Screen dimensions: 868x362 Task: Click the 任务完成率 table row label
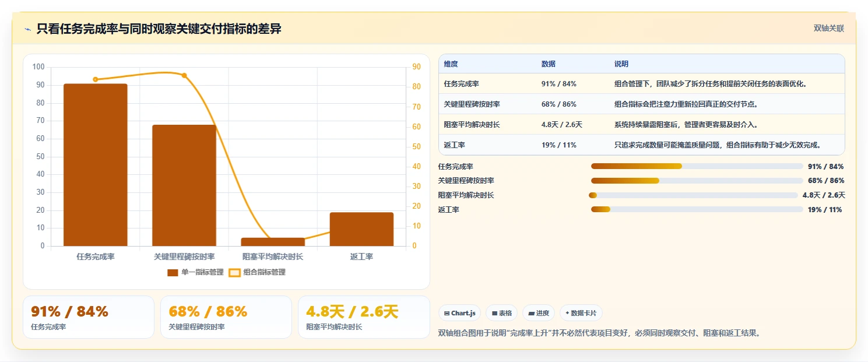pyautogui.click(x=461, y=84)
